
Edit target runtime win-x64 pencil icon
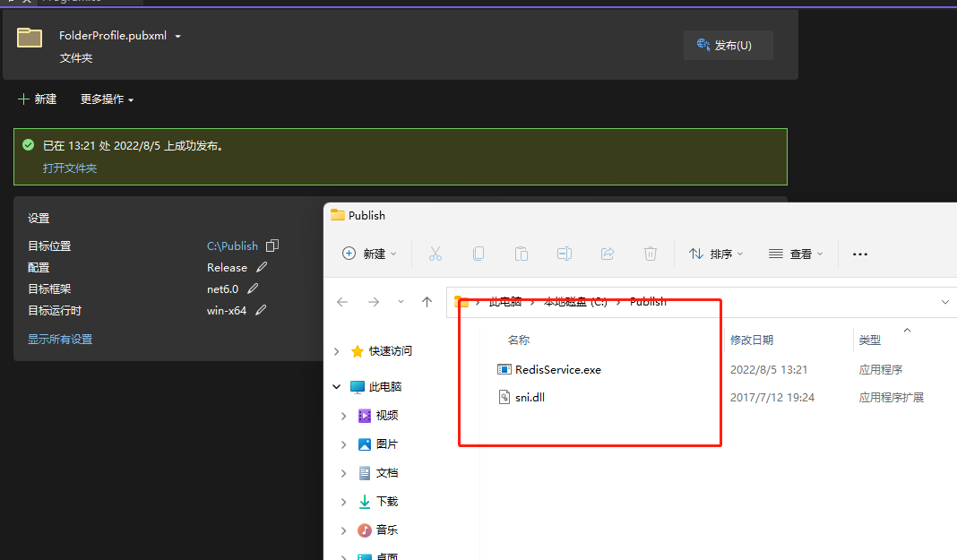click(261, 310)
